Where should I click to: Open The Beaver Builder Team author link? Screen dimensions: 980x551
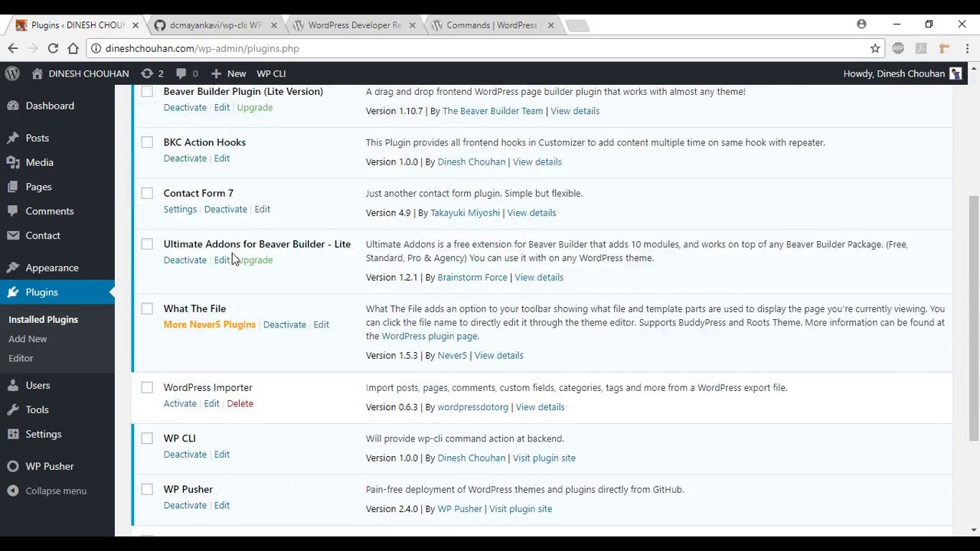pos(492,111)
